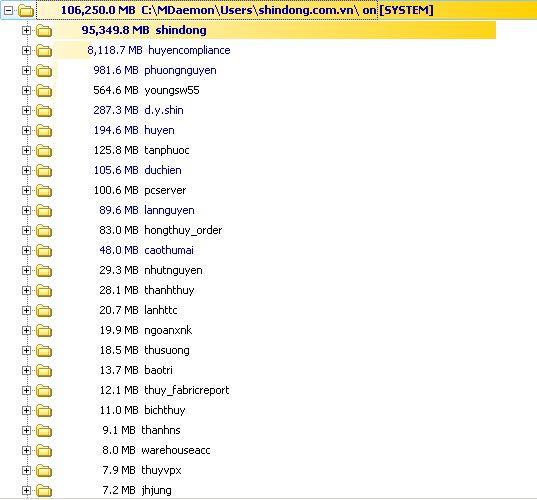Click the folder icon next to huyencompliance

coord(44,51)
